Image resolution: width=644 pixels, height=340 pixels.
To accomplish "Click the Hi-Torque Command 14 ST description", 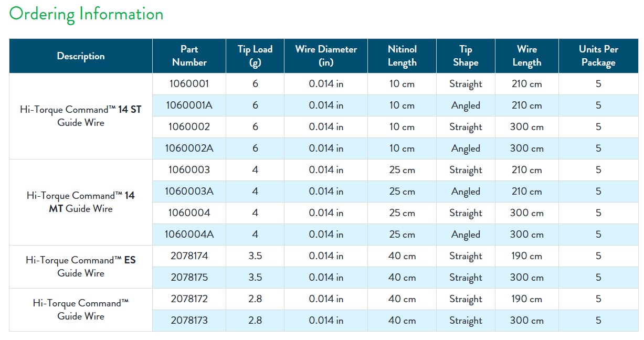I will click(81, 116).
